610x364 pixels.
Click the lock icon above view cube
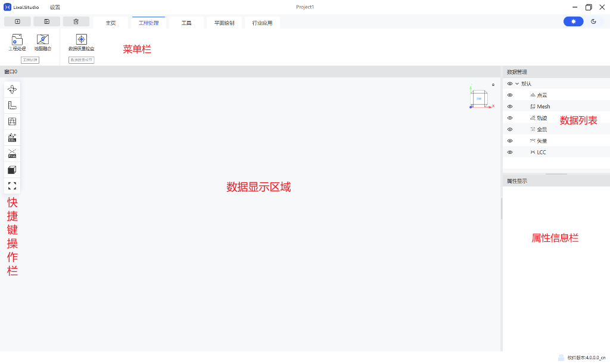click(x=493, y=85)
